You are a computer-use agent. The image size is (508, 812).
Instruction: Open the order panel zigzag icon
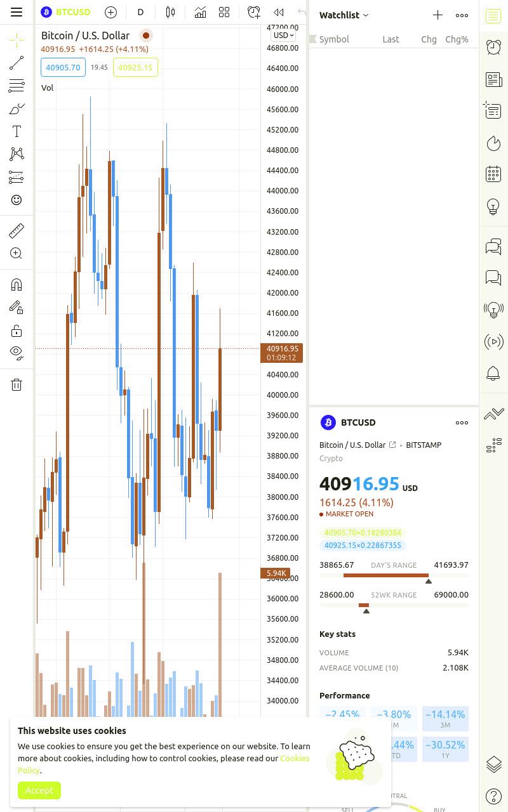click(493, 414)
